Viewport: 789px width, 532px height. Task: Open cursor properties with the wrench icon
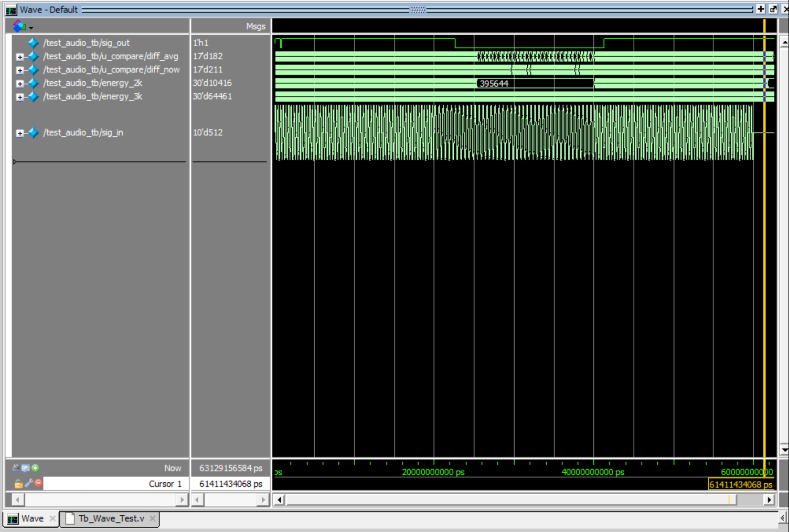click(29, 483)
